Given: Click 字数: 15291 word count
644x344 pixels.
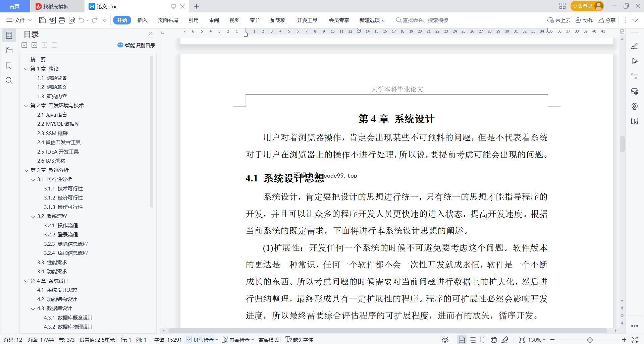Looking at the screenshot, I should click(x=168, y=340).
